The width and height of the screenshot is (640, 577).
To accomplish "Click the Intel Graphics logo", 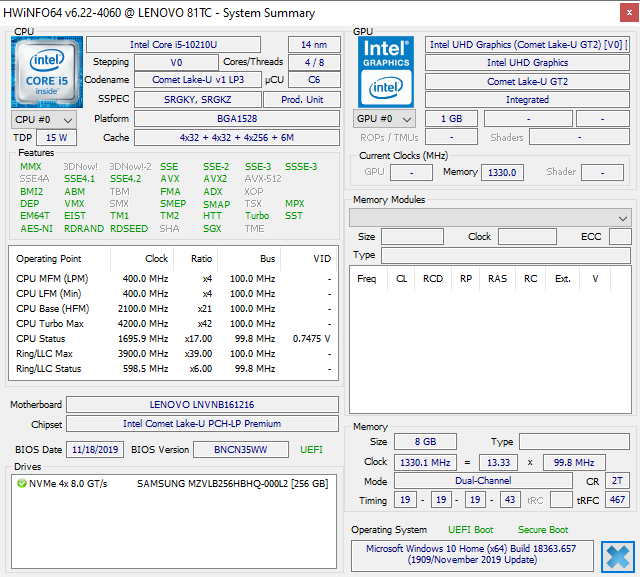I will coord(386,71).
